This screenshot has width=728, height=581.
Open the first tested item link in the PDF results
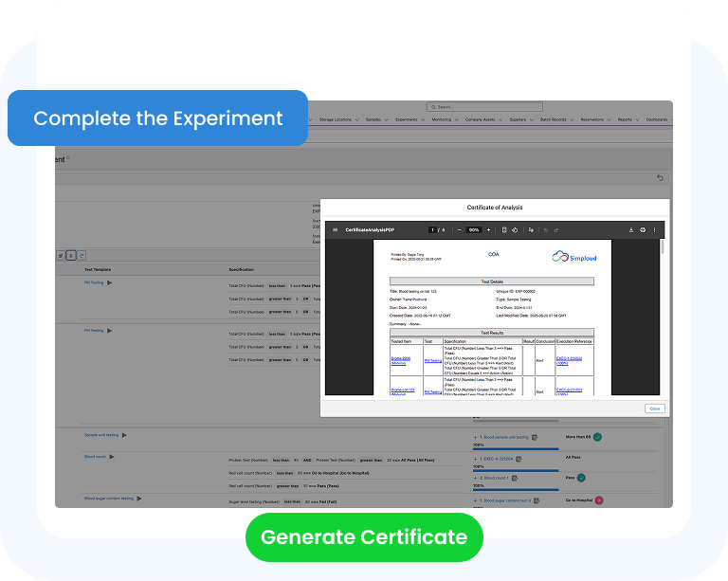[x=401, y=360]
